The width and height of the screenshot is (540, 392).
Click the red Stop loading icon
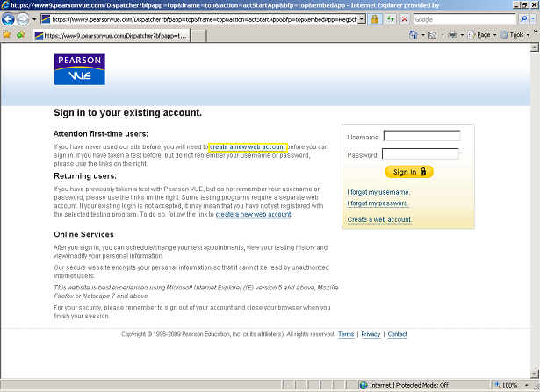pos(405,19)
